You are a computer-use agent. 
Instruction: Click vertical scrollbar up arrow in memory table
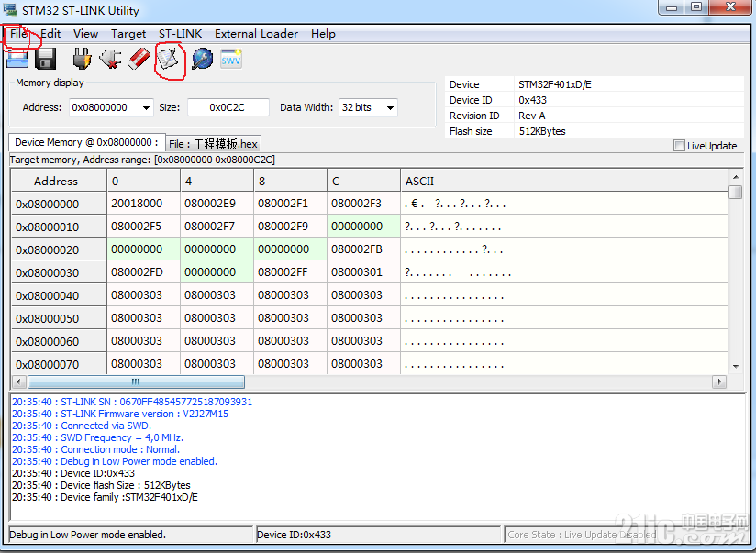tap(735, 177)
